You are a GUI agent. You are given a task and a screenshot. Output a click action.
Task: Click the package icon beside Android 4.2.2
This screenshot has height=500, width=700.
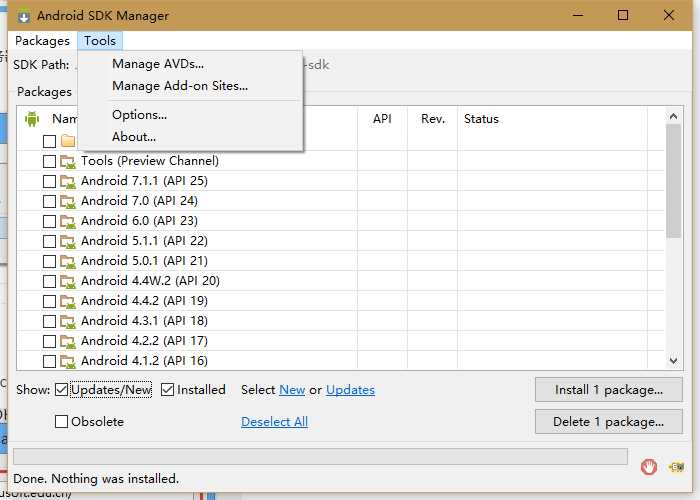tap(68, 342)
